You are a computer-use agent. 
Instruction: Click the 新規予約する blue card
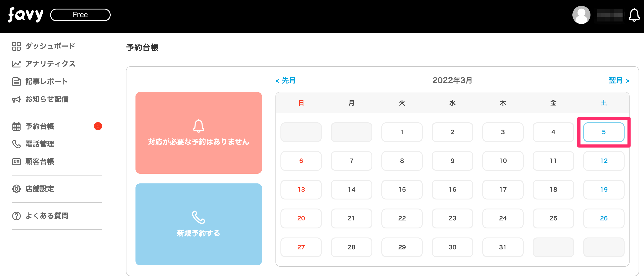pos(198,224)
